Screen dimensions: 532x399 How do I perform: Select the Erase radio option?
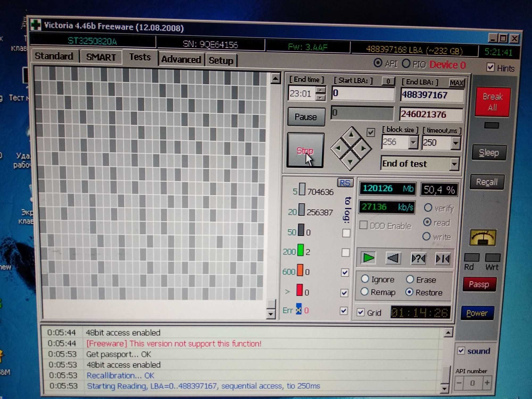410,279
